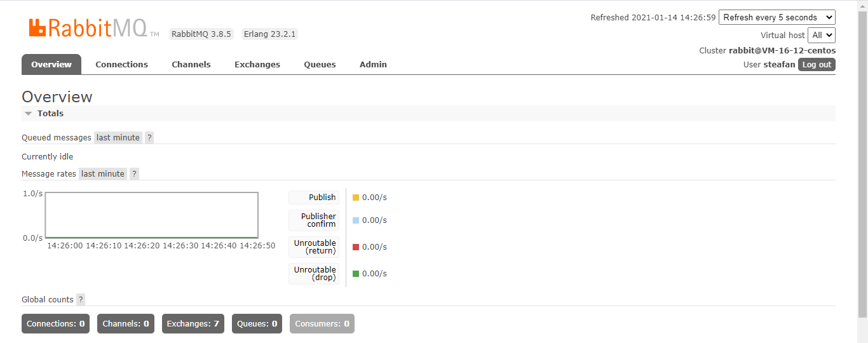The image size is (868, 343).
Task: Select the Unroutable (return) rate label
Action: [314, 247]
